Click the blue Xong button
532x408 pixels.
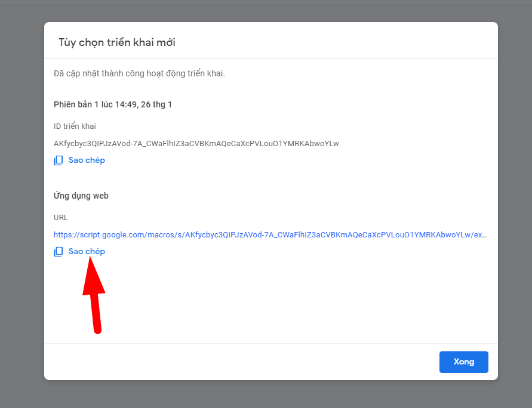tap(463, 362)
